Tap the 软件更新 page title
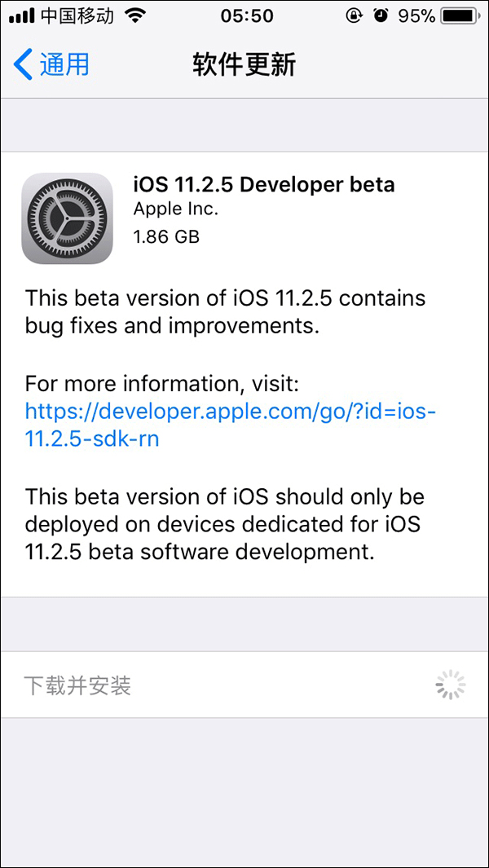Screen dimensions: 489x868 click(244, 64)
